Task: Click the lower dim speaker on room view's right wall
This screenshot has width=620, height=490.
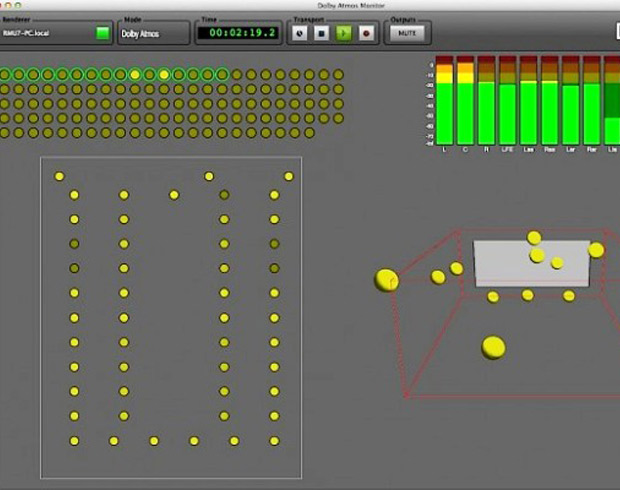Action: 274,269
